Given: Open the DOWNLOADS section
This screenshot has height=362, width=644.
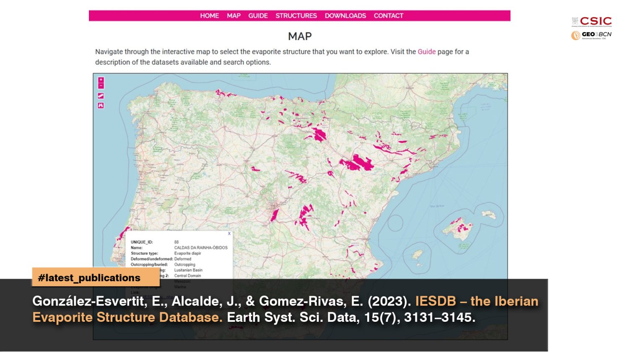Looking at the screenshot, I should coord(345,16).
